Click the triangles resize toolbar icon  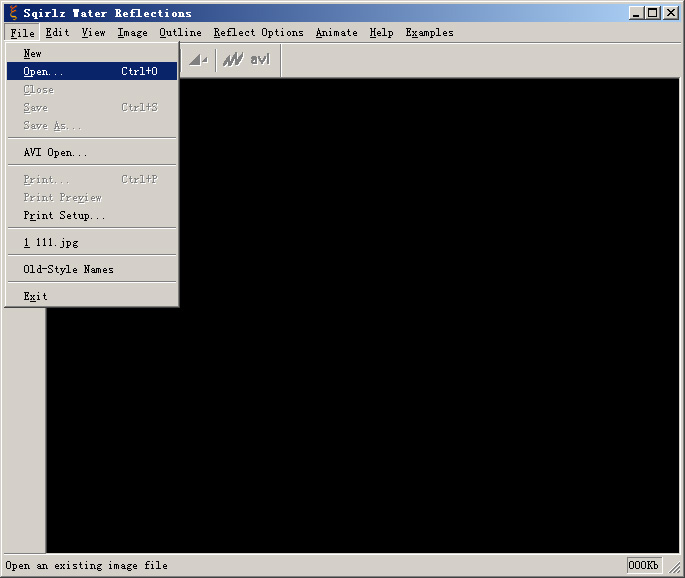coord(198,60)
